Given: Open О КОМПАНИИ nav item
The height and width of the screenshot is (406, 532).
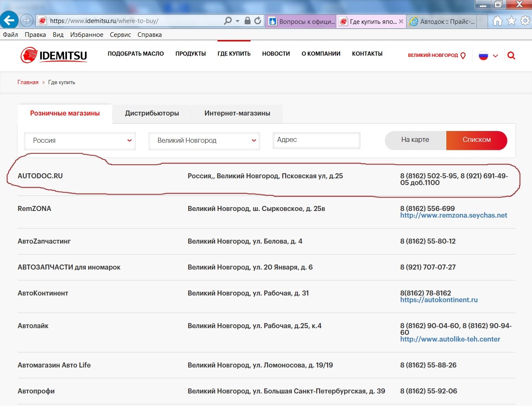Looking at the screenshot, I should [x=321, y=54].
